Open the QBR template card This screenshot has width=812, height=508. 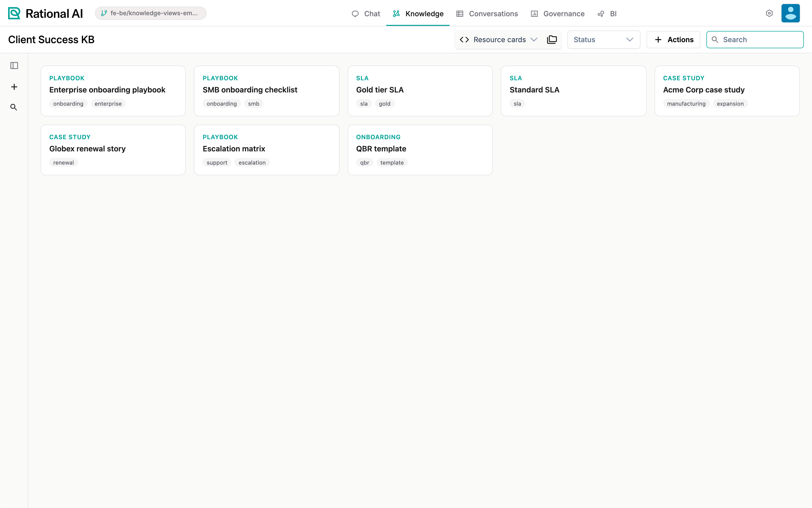[420, 150]
